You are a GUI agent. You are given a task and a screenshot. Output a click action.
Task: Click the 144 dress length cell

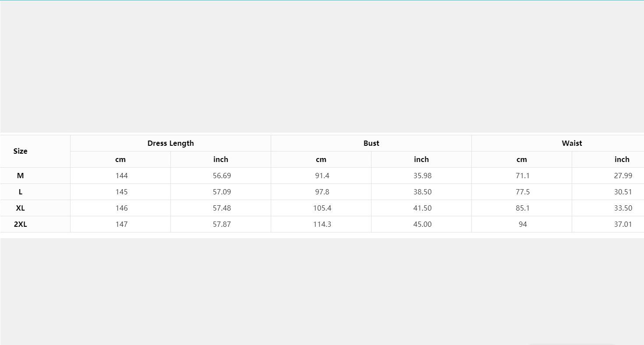(x=121, y=176)
